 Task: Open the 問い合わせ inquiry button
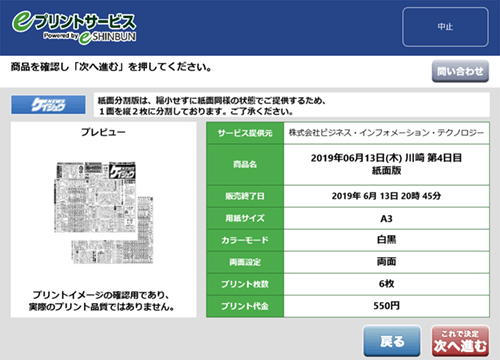pos(460,71)
